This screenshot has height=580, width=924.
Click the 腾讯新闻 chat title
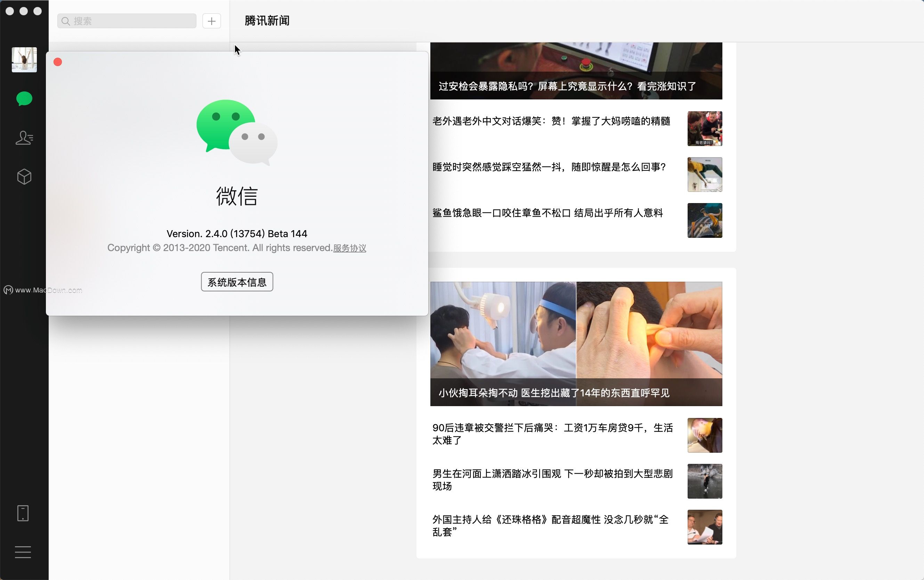click(267, 21)
